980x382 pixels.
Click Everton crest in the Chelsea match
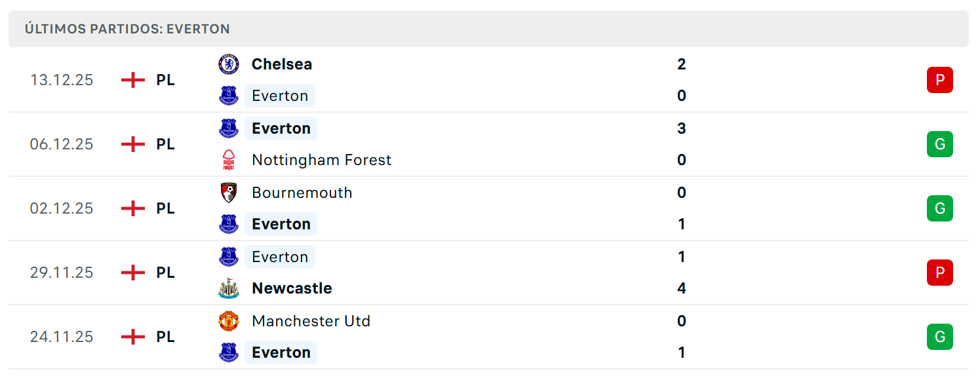point(229,96)
